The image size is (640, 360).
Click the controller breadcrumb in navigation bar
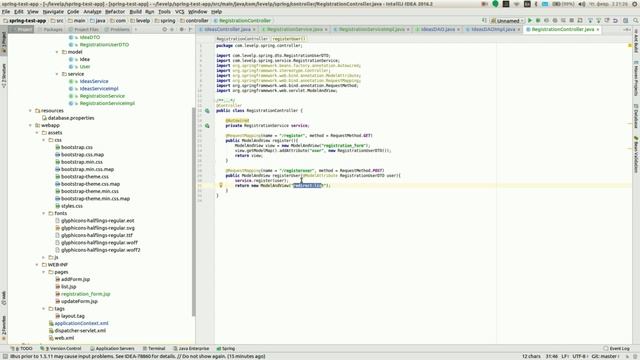pos(194,20)
